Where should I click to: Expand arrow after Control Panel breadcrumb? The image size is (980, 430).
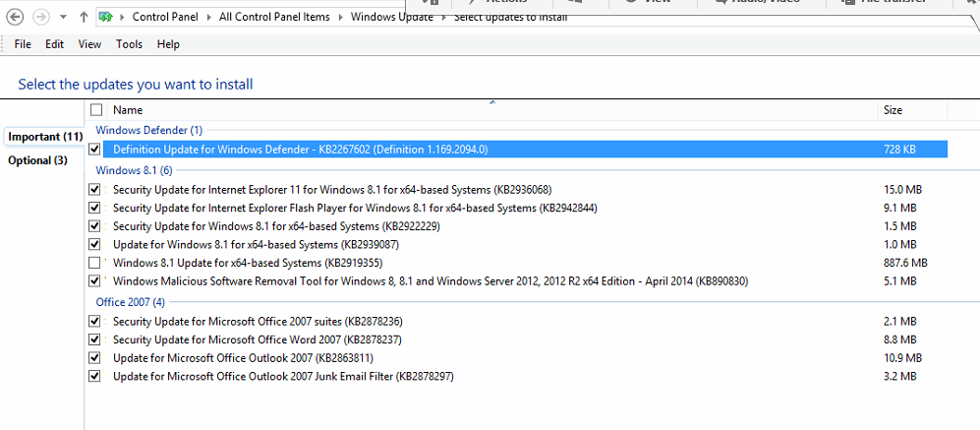coord(208,18)
